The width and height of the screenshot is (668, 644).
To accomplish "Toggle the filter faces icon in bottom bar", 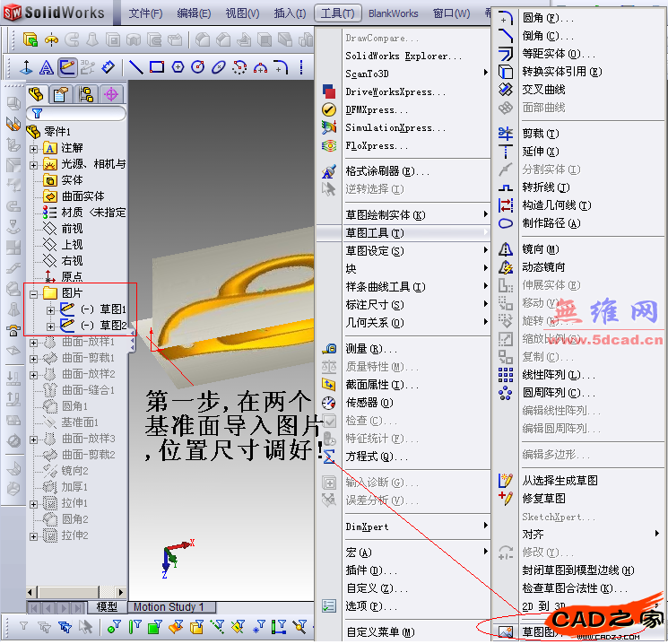I will (x=153, y=627).
